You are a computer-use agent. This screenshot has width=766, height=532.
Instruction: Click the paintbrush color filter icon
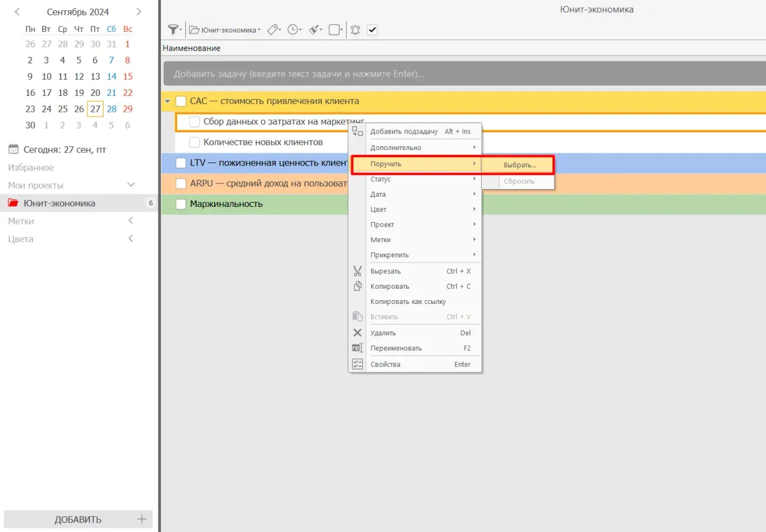coord(314,30)
